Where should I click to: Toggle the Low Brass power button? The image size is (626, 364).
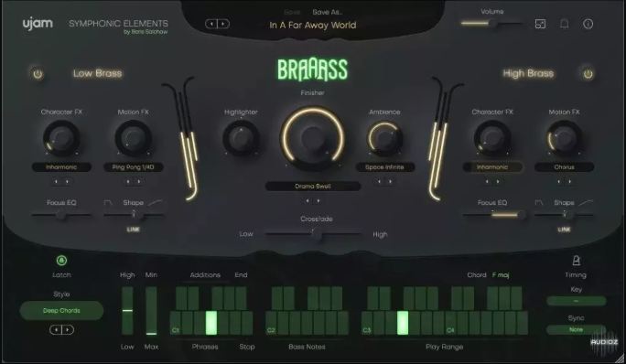38,74
